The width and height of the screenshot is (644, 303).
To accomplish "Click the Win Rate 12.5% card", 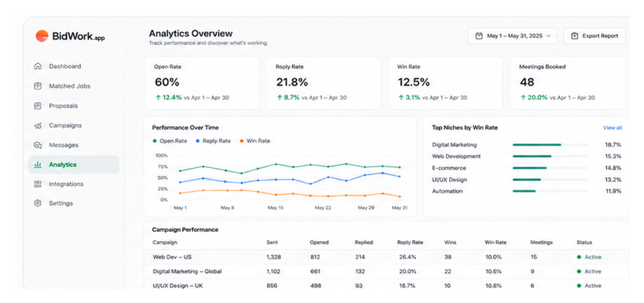I will [445, 83].
